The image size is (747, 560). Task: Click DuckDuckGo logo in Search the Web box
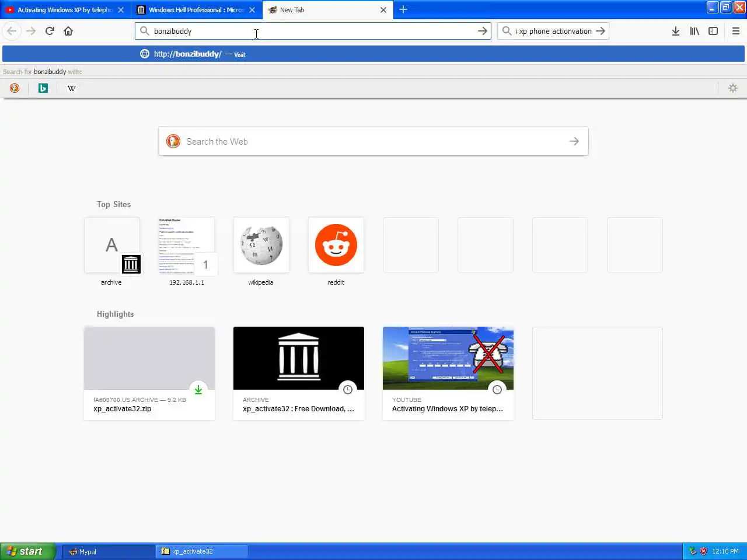[x=173, y=141]
